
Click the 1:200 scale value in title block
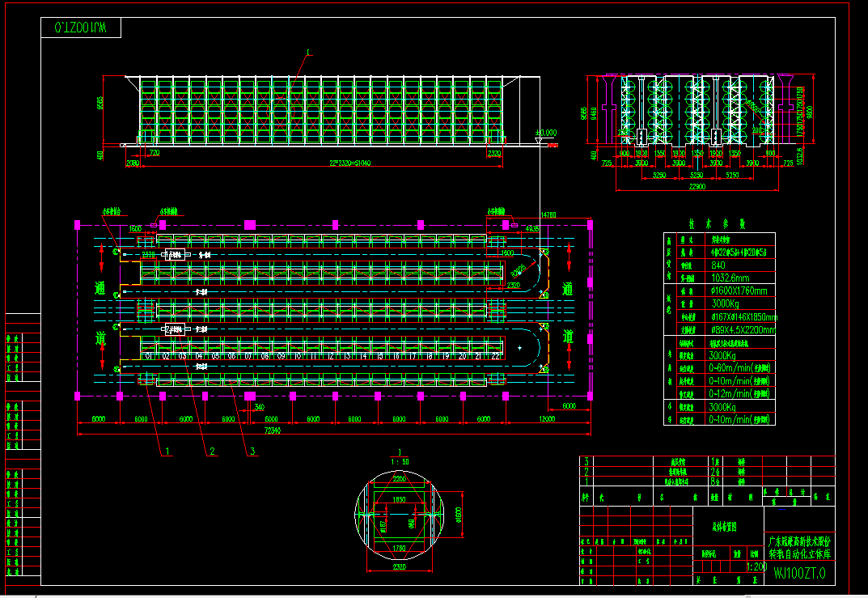[x=756, y=567]
